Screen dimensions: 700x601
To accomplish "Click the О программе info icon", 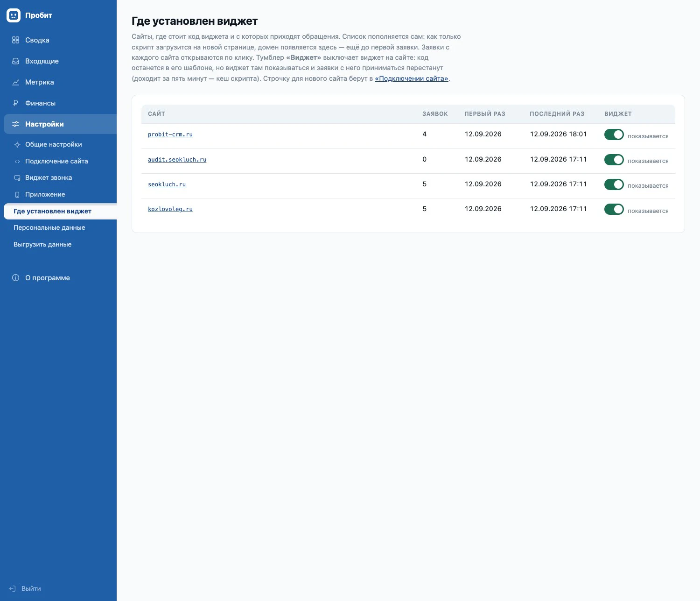I will coord(15,278).
